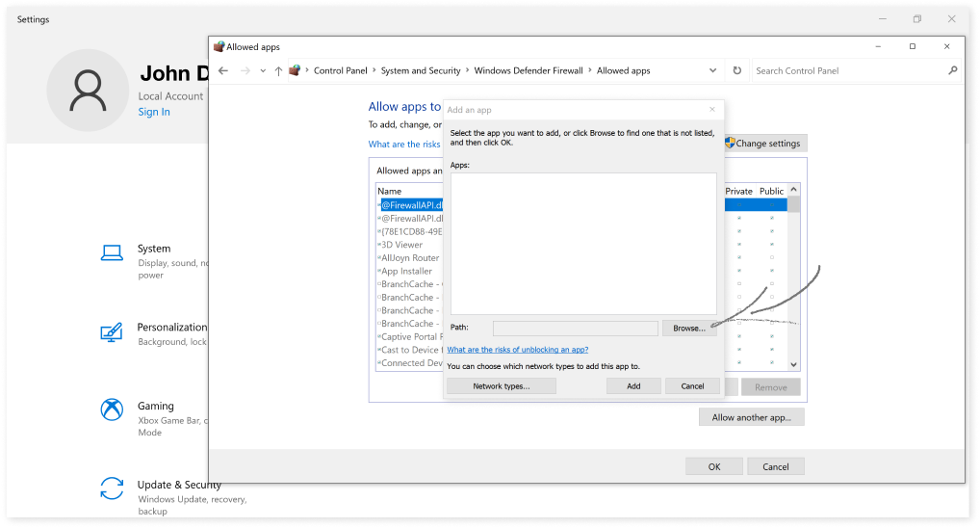Click the Private column header

click(x=738, y=191)
